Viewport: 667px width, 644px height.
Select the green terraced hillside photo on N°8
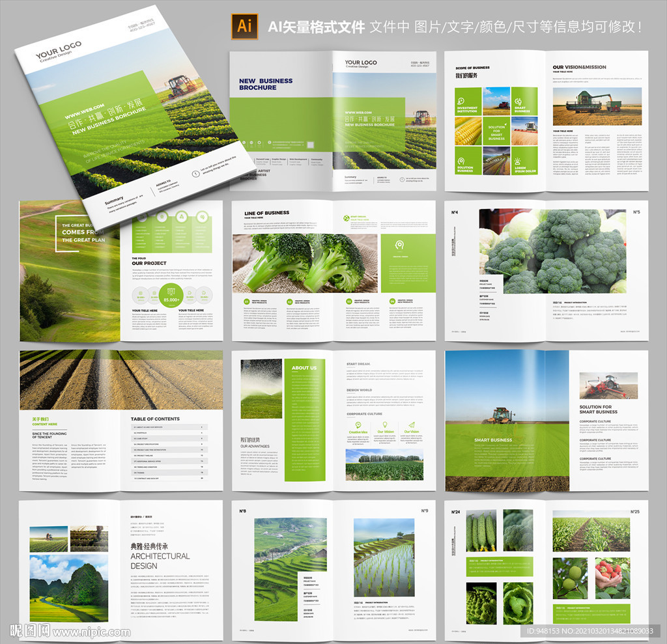tap(291, 569)
